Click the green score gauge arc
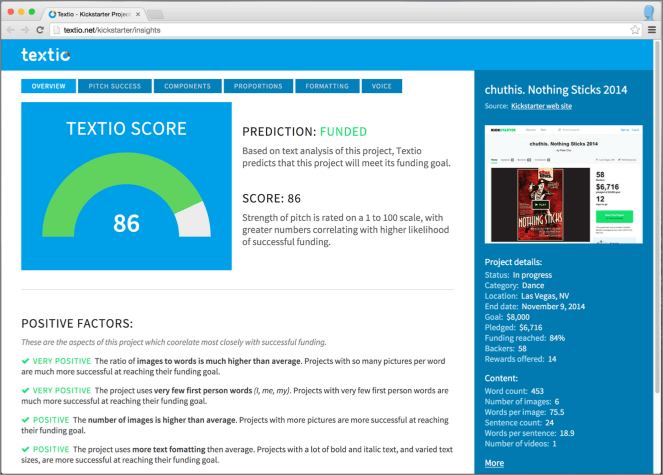This screenshot has height=475, width=663. click(112, 170)
